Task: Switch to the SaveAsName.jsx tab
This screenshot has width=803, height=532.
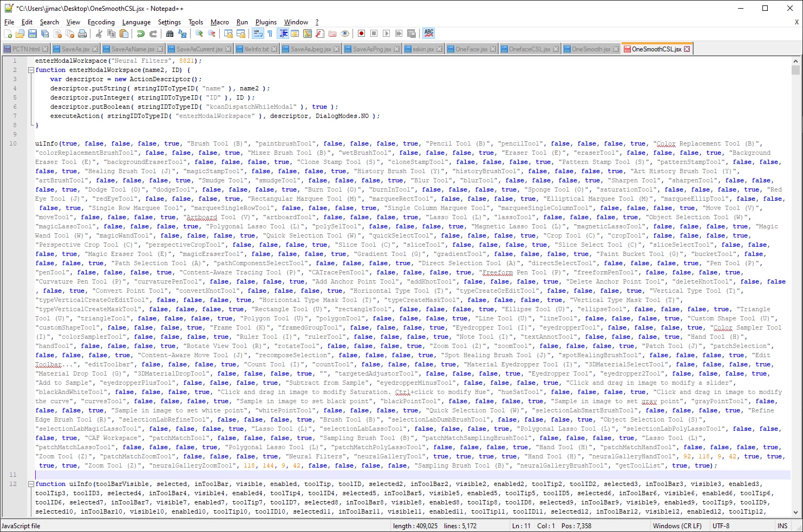Action: tap(133, 49)
